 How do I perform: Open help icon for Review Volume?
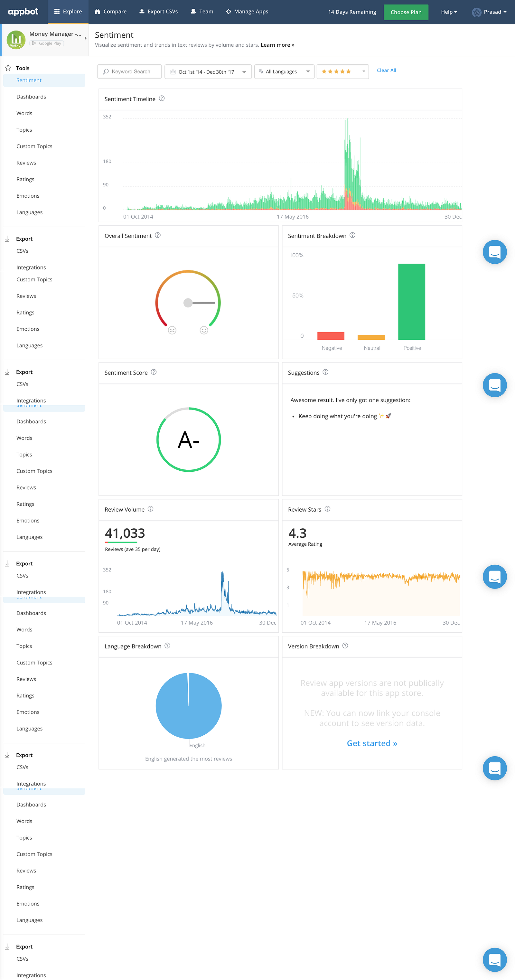151,509
